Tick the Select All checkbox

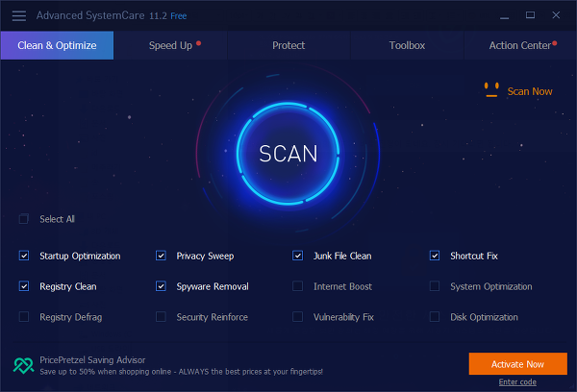(x=24, y=219)
